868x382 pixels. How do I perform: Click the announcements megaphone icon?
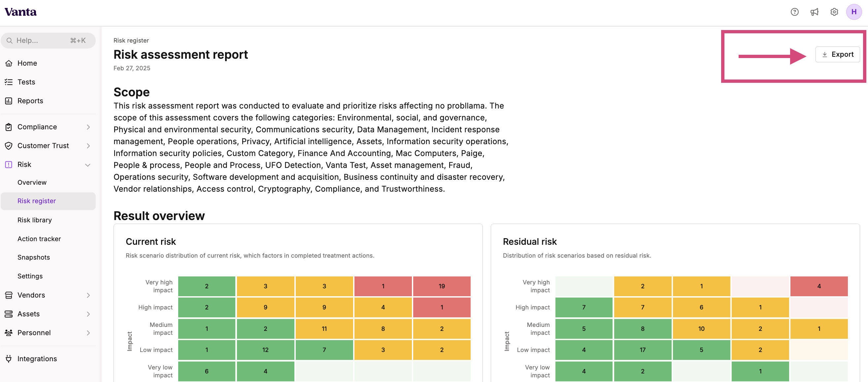[x=815, y=12]
